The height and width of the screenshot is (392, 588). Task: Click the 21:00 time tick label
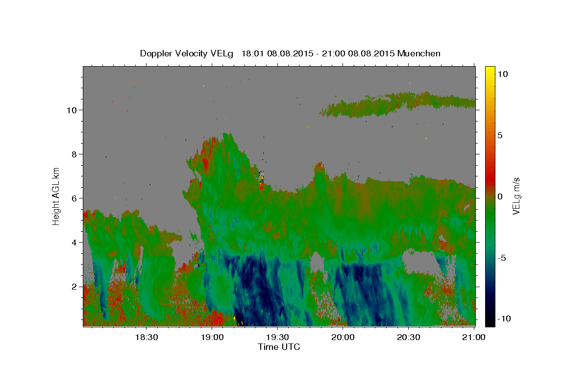click(x=473, y=338)
